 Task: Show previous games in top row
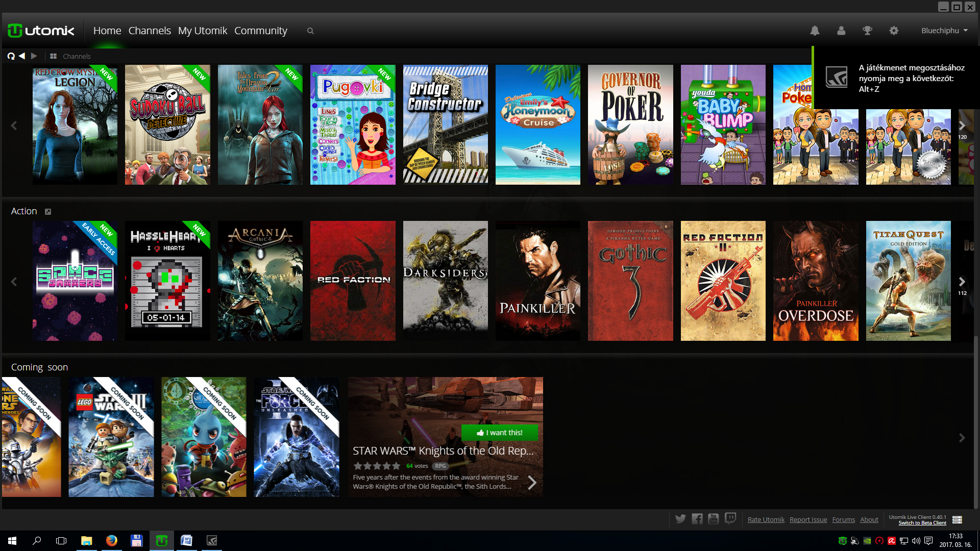tap(14, 126)
